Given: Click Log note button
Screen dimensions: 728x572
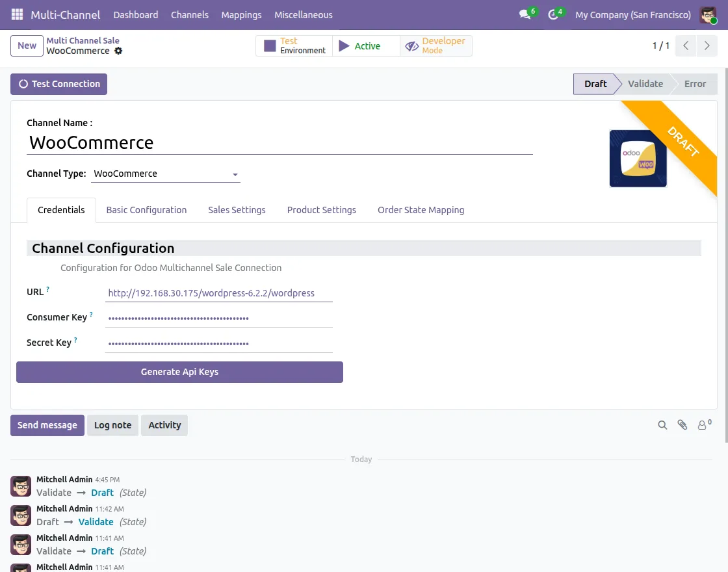Looking at the screenshot, I should [113, 425].
